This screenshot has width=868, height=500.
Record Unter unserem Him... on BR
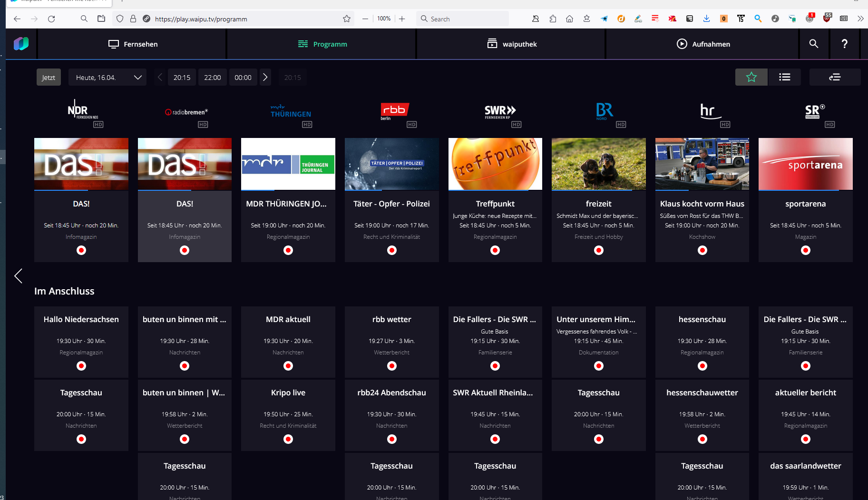599,366
